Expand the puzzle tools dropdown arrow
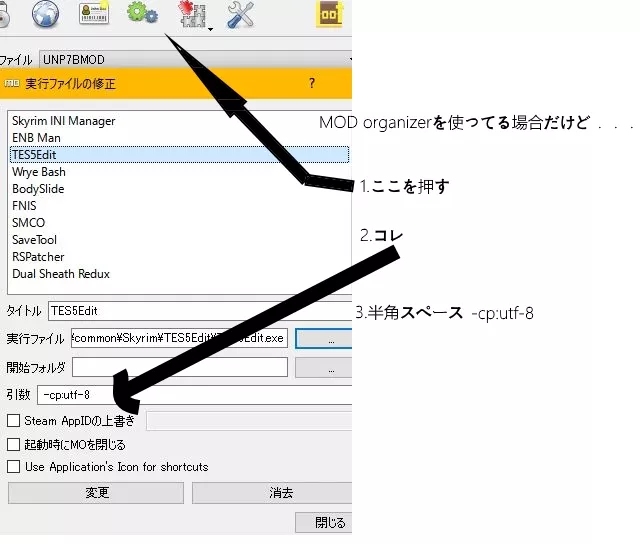The image size is (640, 544). (210, 29)
